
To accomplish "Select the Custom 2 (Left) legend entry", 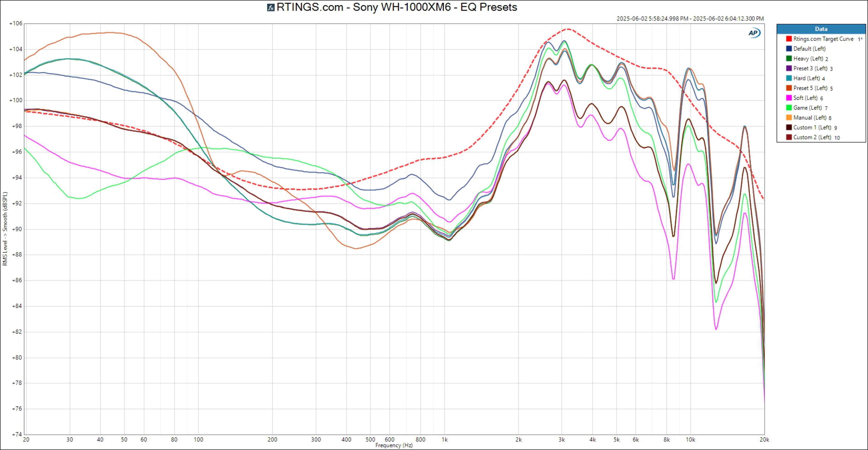I will (x=812, y=137).
